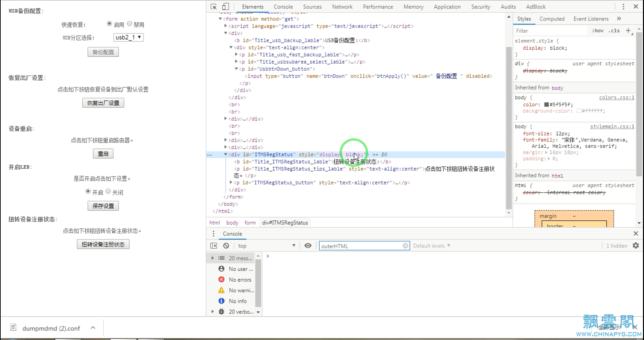Close the Console drawer
Image resolution: width=644 pixels, height=340 pixels.
click(636, 233)
